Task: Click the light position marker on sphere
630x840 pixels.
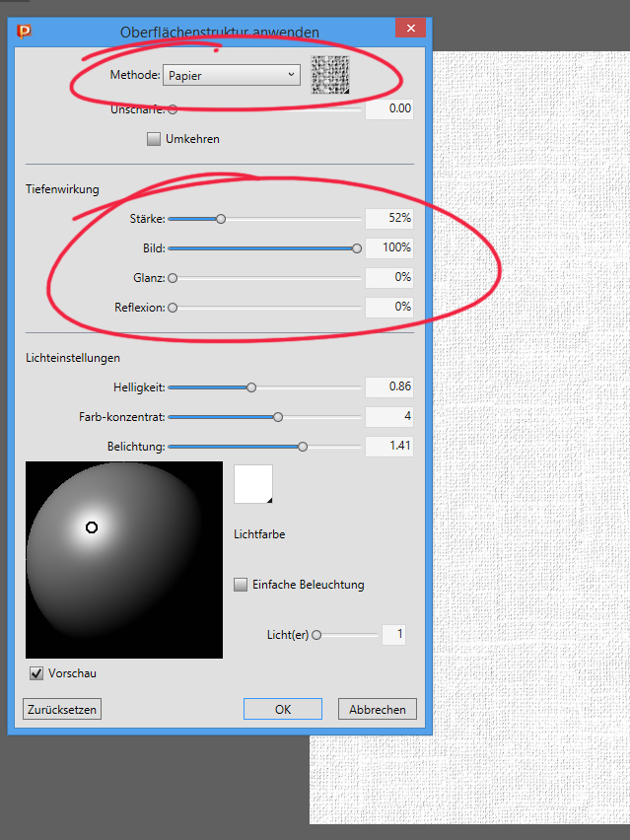Action: click(92, 527)
